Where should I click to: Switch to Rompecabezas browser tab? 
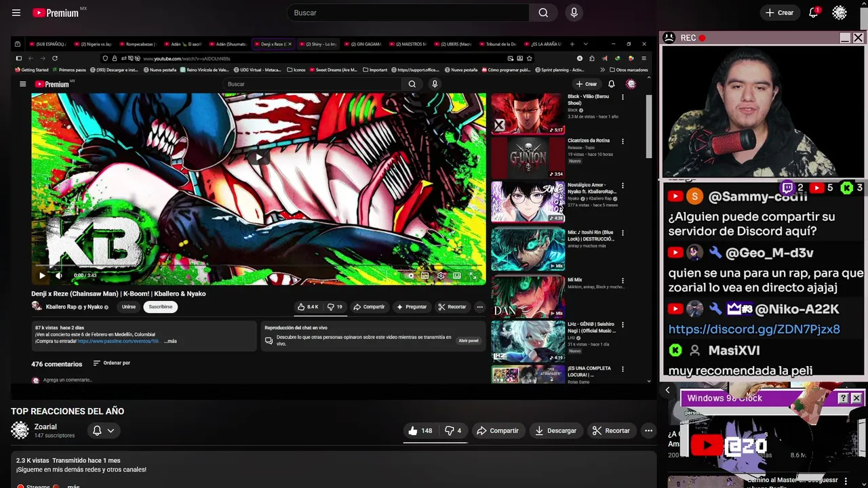[138, 44]
